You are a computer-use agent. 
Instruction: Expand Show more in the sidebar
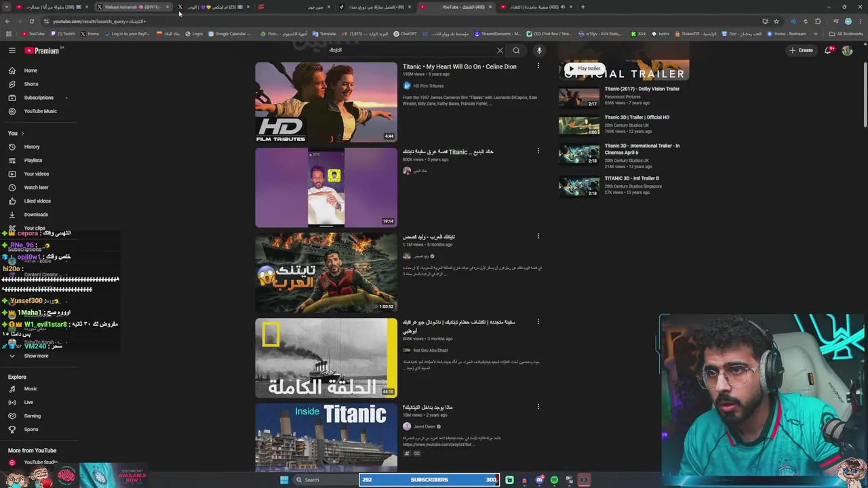36,356
